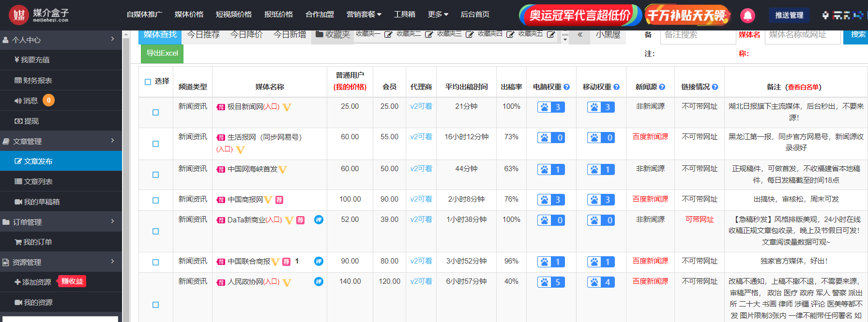Click the 千万补贴天天领 banner
Screen dimensions: 868x322
[687, 15]
